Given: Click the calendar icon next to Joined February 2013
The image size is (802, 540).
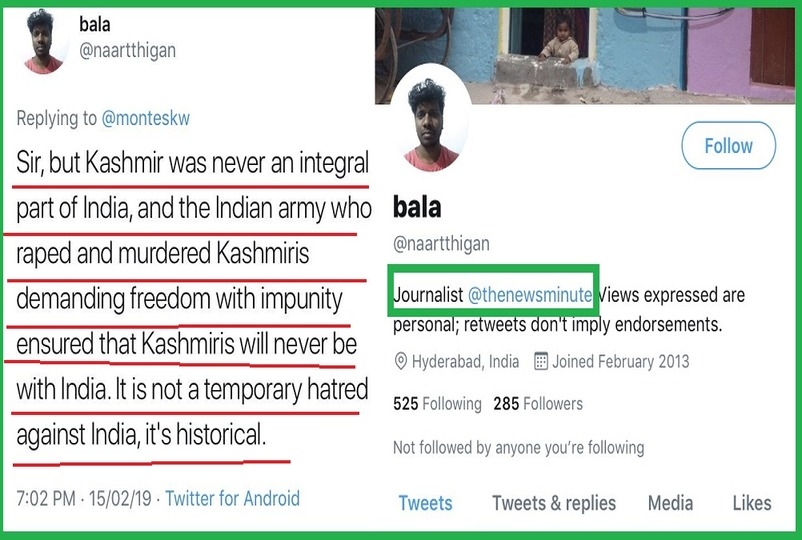Looking at the screenshot, I should (541, 362).
